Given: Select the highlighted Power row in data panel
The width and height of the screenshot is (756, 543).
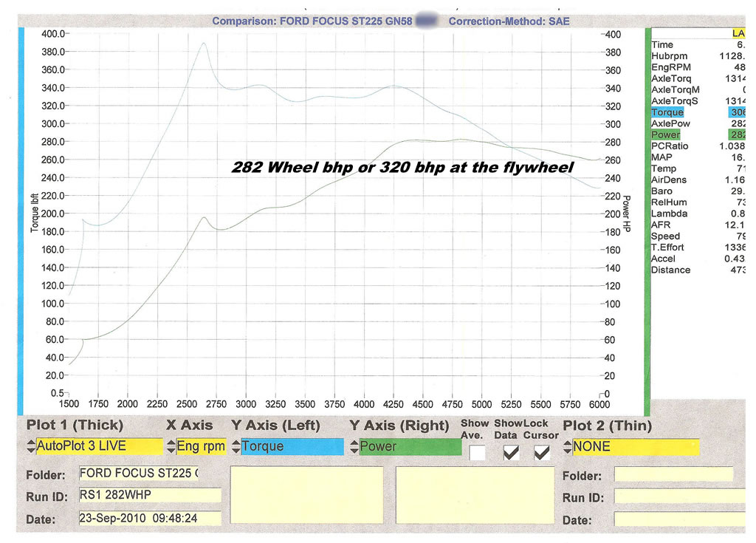Looking at the screenshot, I should click(x=698, y=134).
